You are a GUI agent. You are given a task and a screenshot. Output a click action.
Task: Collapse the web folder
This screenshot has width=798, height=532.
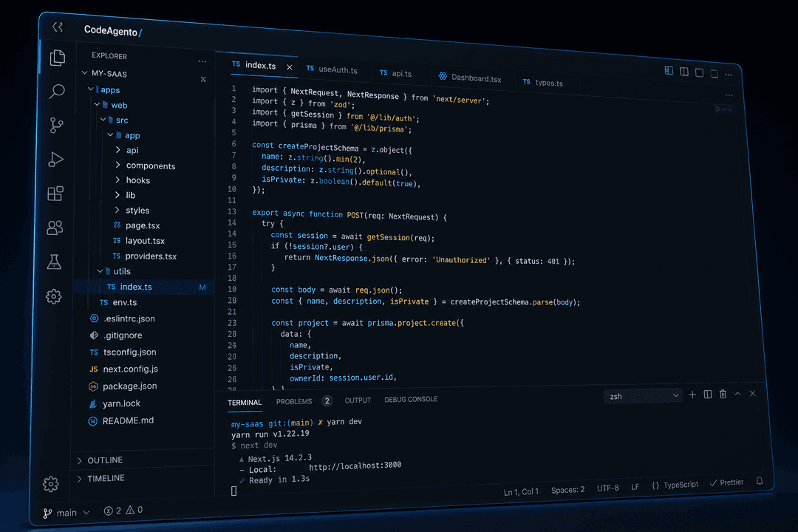97,104
